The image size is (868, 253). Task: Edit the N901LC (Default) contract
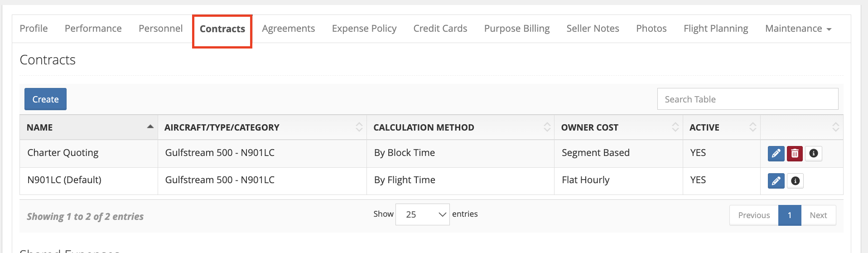pyautogui.click(x=776, y=181)
